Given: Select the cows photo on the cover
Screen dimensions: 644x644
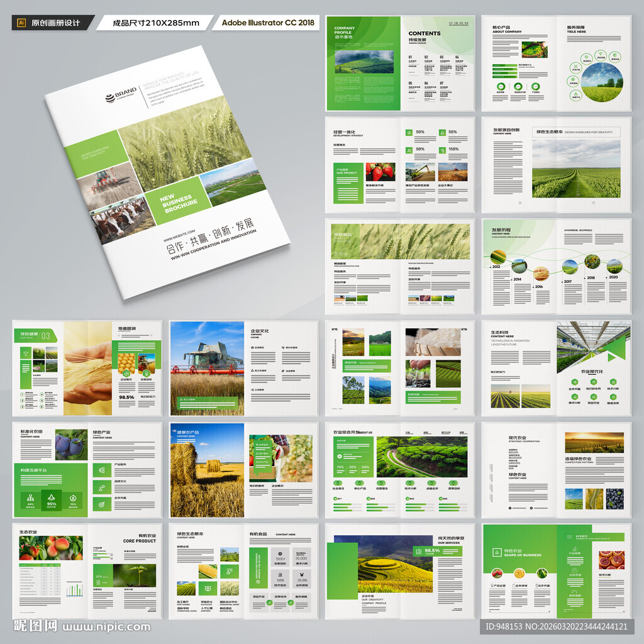Looking at the screenshot, I should (121, 219).
